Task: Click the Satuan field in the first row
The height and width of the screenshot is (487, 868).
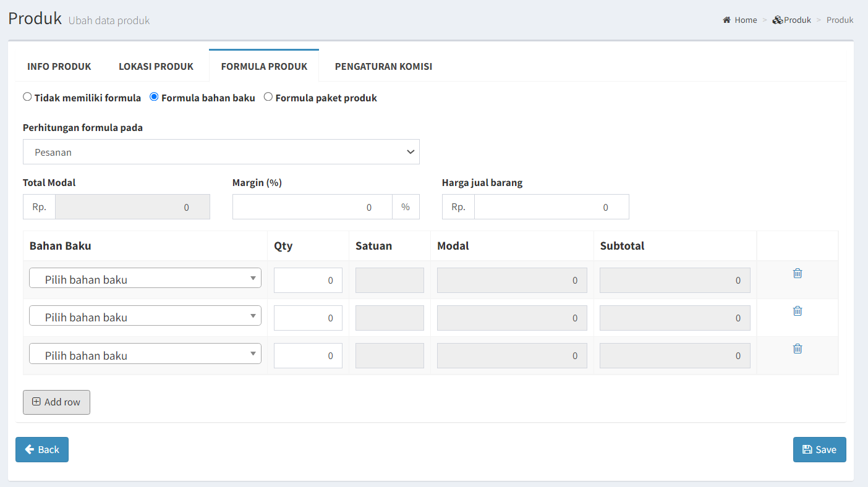Action: [389, 280]
